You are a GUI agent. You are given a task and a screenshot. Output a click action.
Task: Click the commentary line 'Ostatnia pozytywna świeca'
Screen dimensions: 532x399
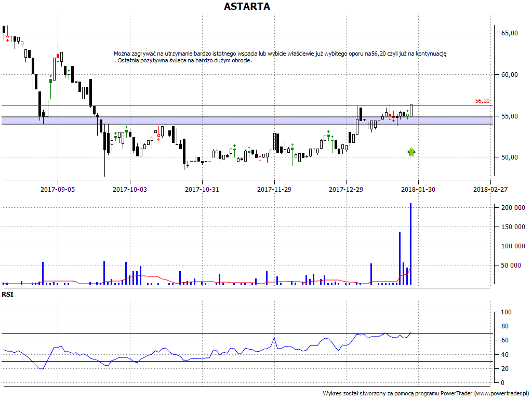coord(184,61)
